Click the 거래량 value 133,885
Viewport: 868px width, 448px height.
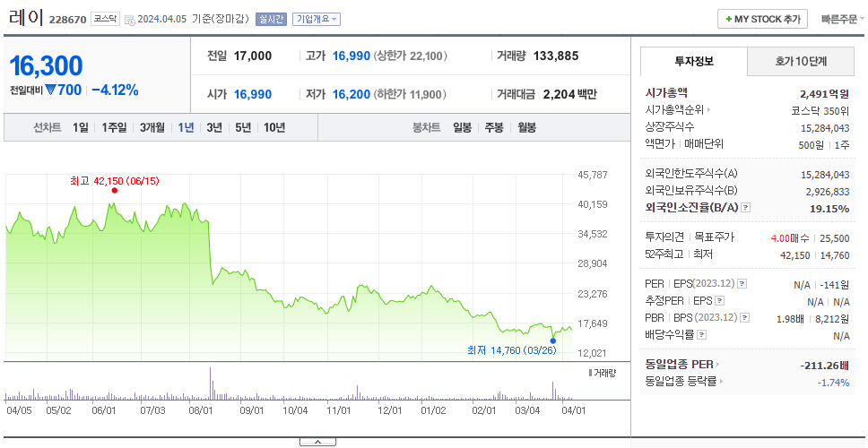[556, 56]
